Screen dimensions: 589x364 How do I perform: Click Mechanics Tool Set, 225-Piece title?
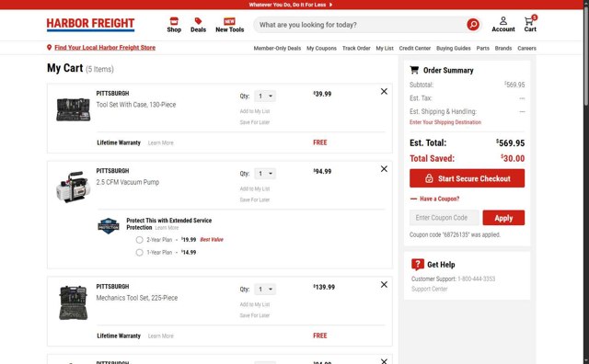point(137,298)
